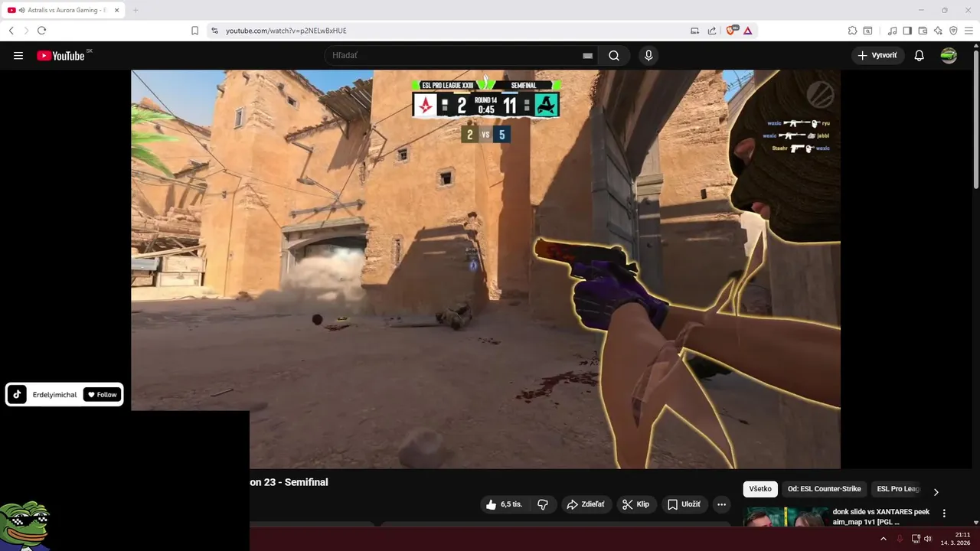980x551 pixels.
Task: Click the tray microphone icon
Action: (900, 539)
